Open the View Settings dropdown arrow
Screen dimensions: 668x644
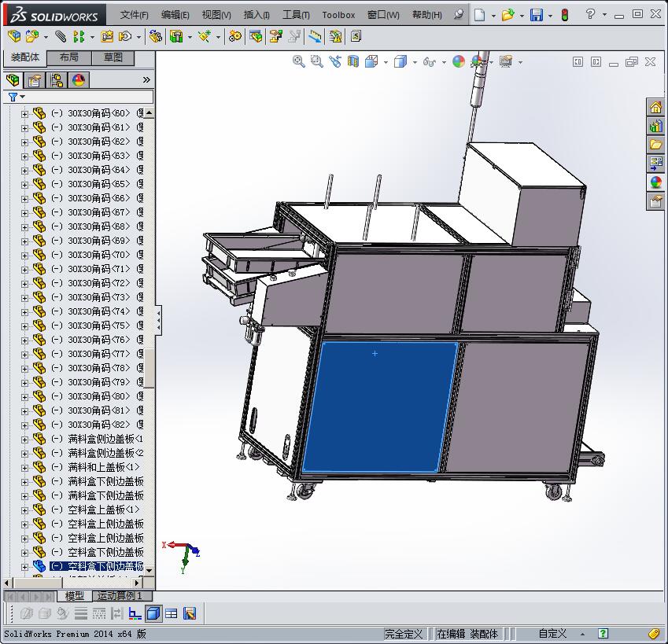(x=520, y=63)
